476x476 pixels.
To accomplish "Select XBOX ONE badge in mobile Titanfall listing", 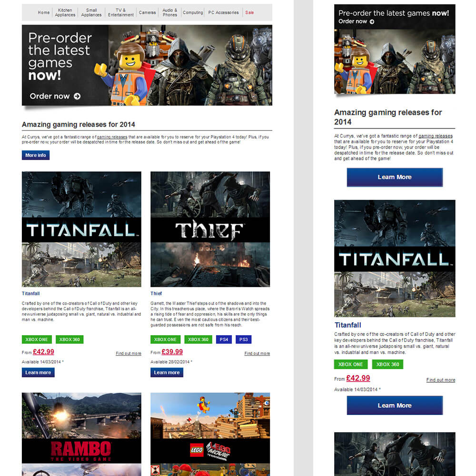I will click(x=351, y=364).
